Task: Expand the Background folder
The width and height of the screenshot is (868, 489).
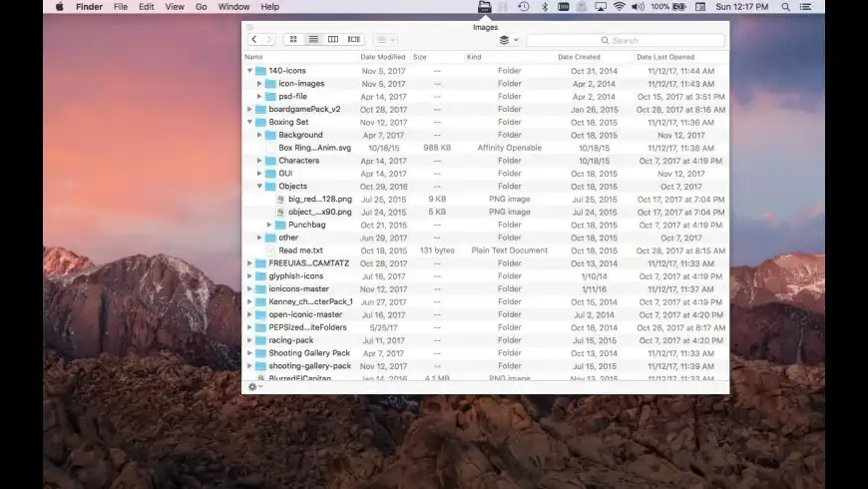Action: click(259, 135)
